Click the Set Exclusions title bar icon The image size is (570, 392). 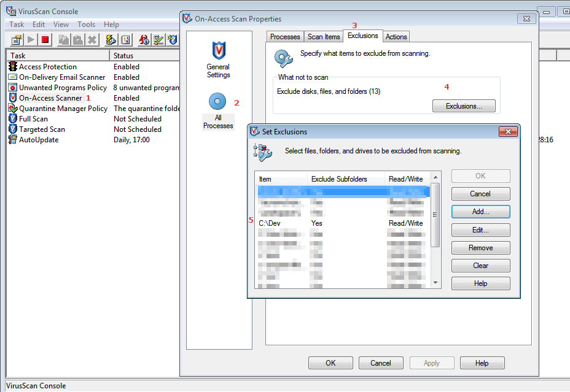255,131
